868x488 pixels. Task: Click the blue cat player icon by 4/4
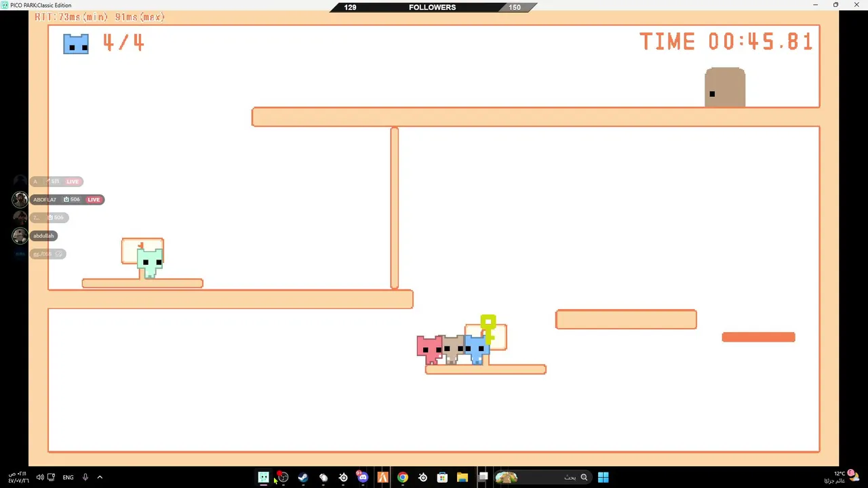[x=76, y=44]
